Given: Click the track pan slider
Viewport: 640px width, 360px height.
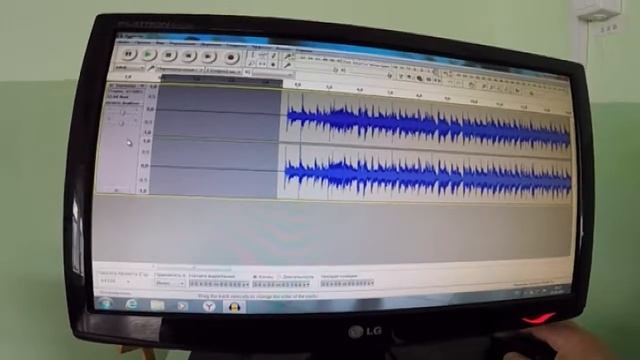Looking at the screenshot, I should point(122,123).
